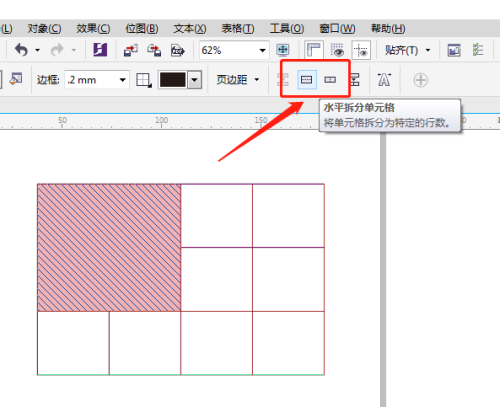Click the Export icon
The height and width of the screenshot is (407, 500).
154,50
